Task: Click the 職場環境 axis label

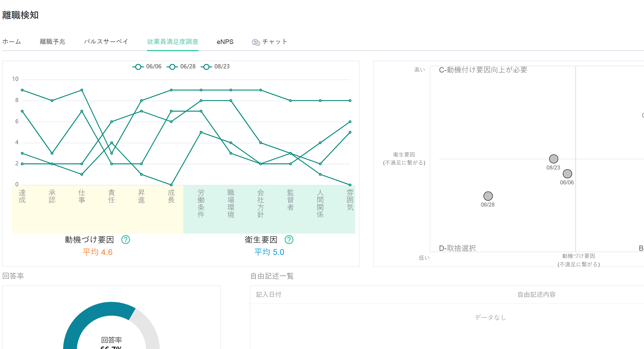Action: 231,203
